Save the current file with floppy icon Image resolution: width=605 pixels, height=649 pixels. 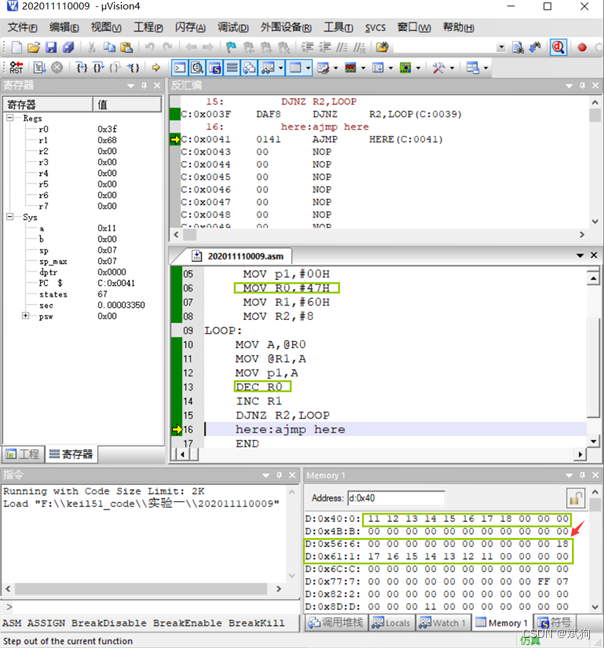click(51, 47)
